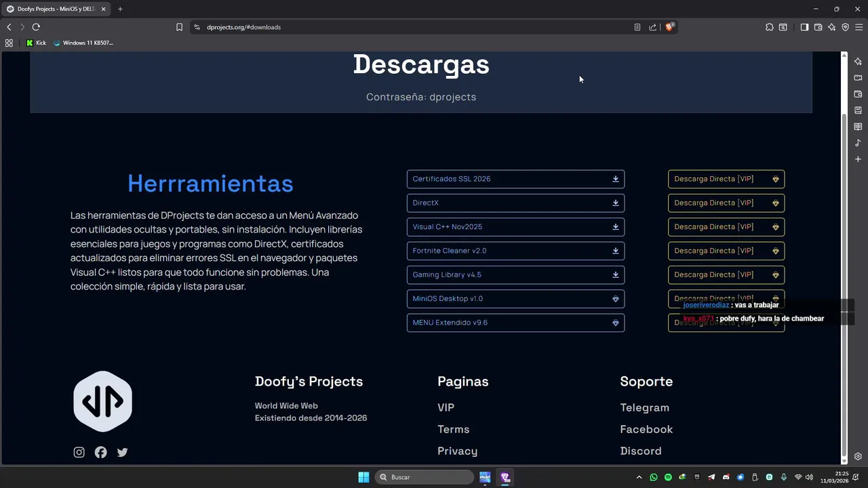Viewport: 868px width, 488px height.
Task: Open reading list icon in the right sidebar
Action: 858,127
